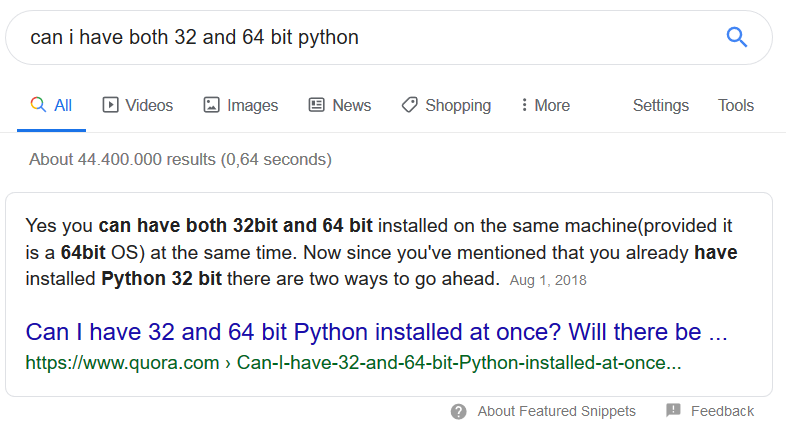Expand the Settings menu

coord(661,105)
